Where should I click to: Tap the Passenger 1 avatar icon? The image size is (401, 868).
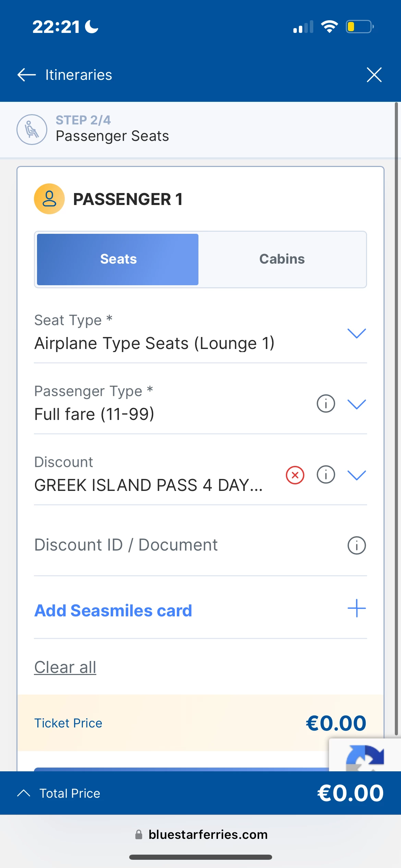49,199
